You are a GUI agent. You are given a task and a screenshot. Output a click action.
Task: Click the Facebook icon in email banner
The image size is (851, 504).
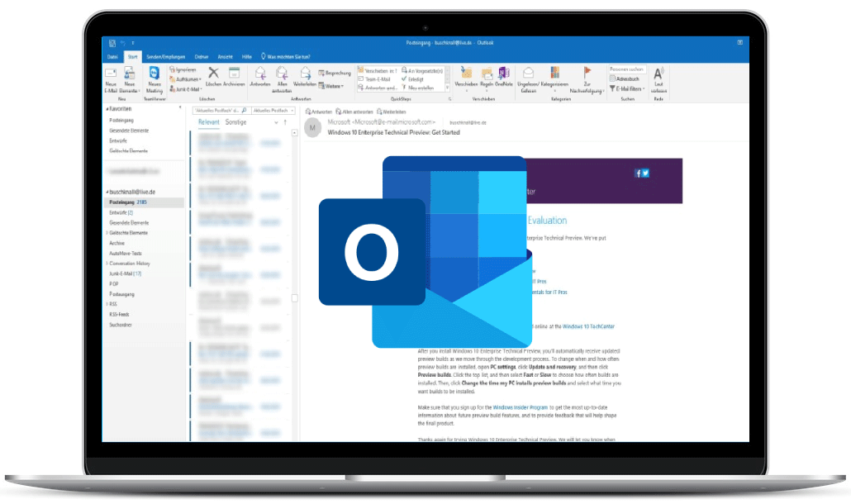click(638, 173)
